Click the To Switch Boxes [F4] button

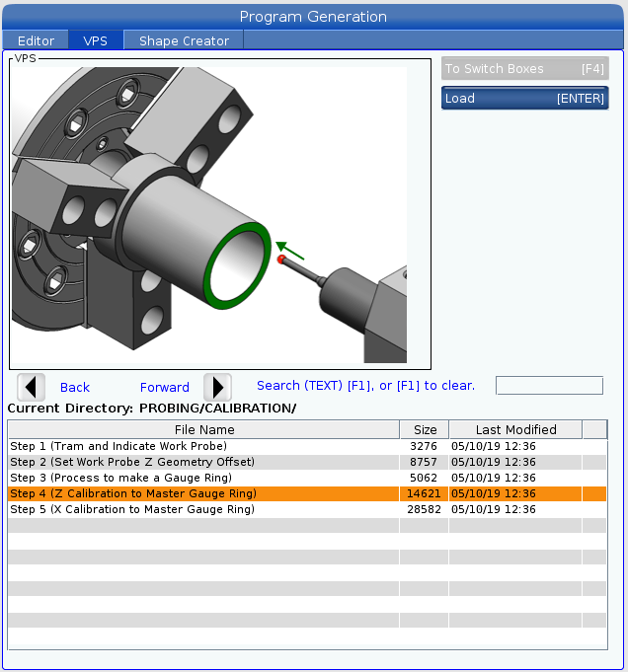[x=524, y=69]
